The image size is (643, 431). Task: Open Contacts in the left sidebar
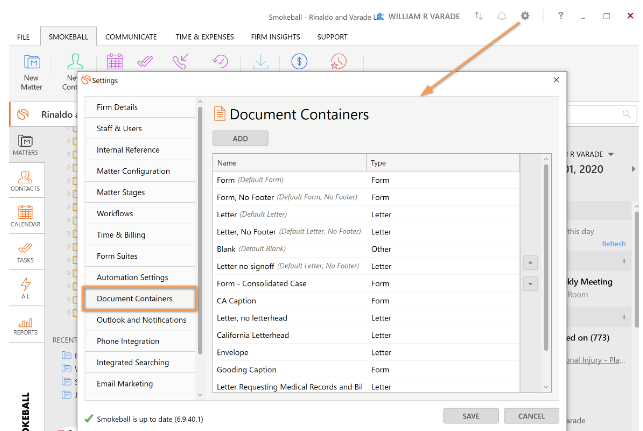click(x=25, y=181)
